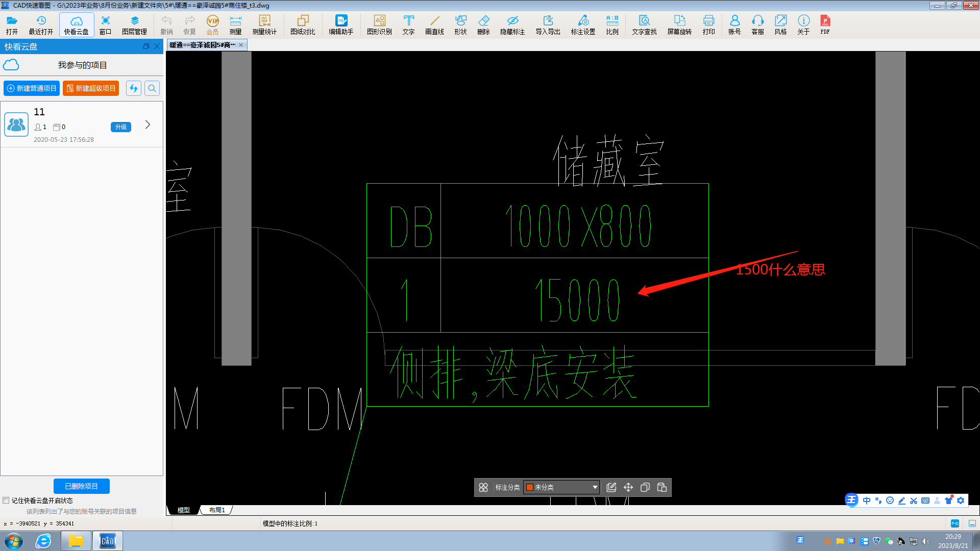Click 我参与的项目 heading
Image resolution: width=980 pixels, height=551 pixels.
pyautogui.click(x=82, y=65)
